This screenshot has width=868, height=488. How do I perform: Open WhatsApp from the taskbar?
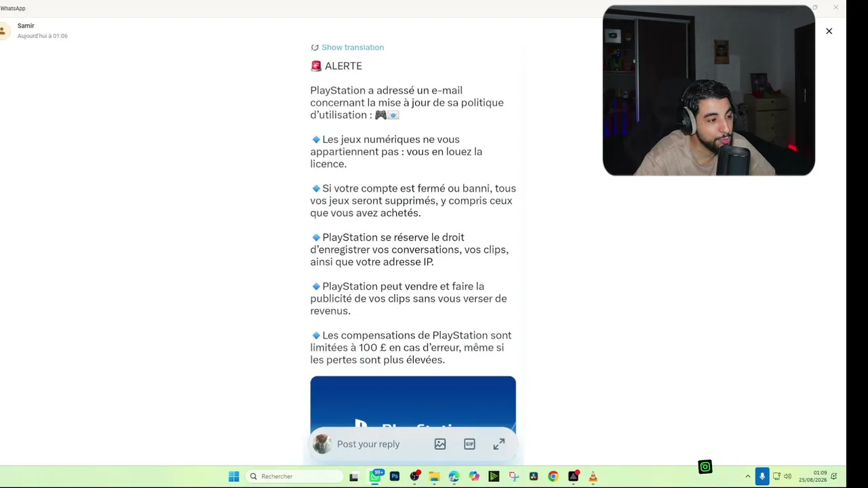[375, 476]
